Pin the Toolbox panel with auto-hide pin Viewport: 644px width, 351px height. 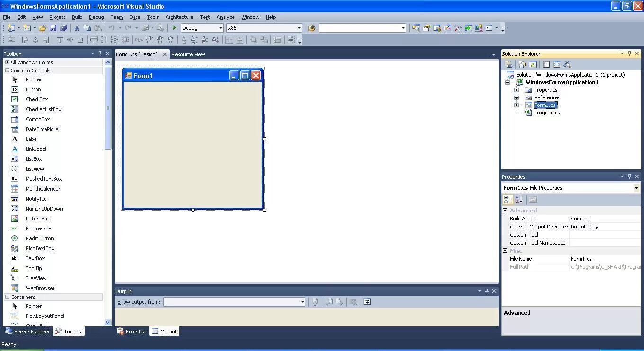pyautogui.click(x=100, y=53)
